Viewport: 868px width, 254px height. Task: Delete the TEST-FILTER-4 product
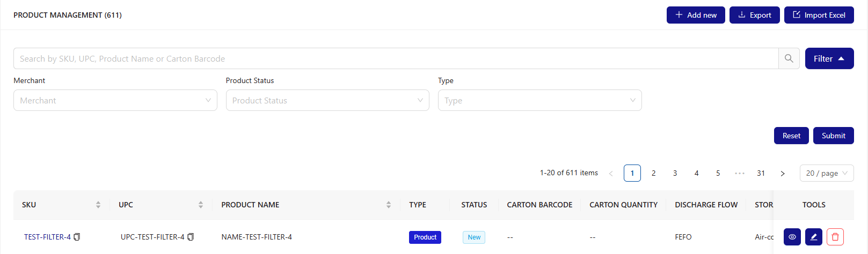[x=835, y=237]
